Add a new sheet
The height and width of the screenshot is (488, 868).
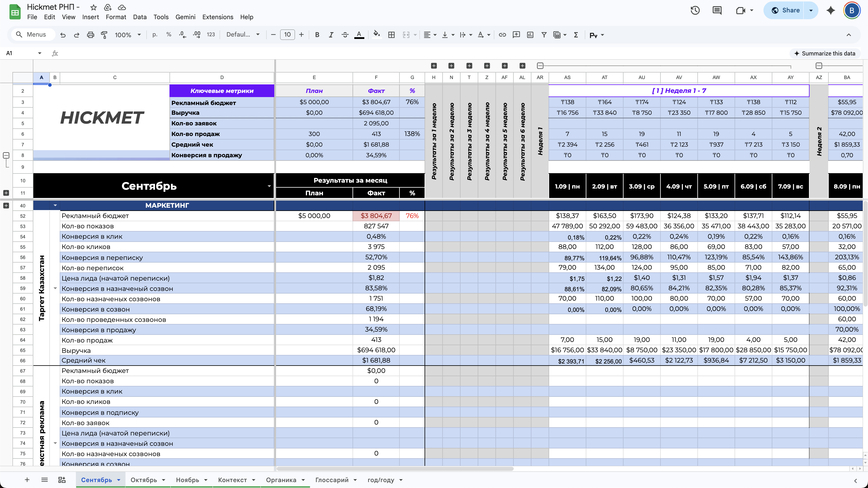tap(27, 480)
